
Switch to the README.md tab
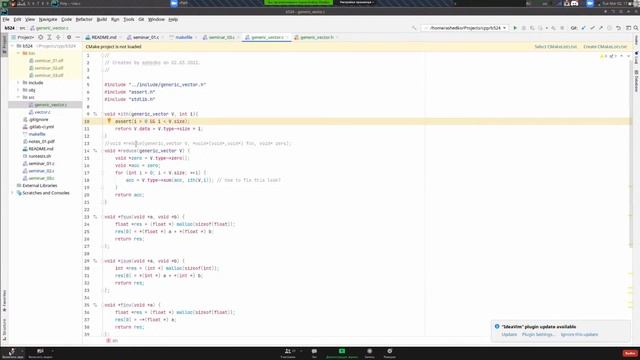coord(104,37)
